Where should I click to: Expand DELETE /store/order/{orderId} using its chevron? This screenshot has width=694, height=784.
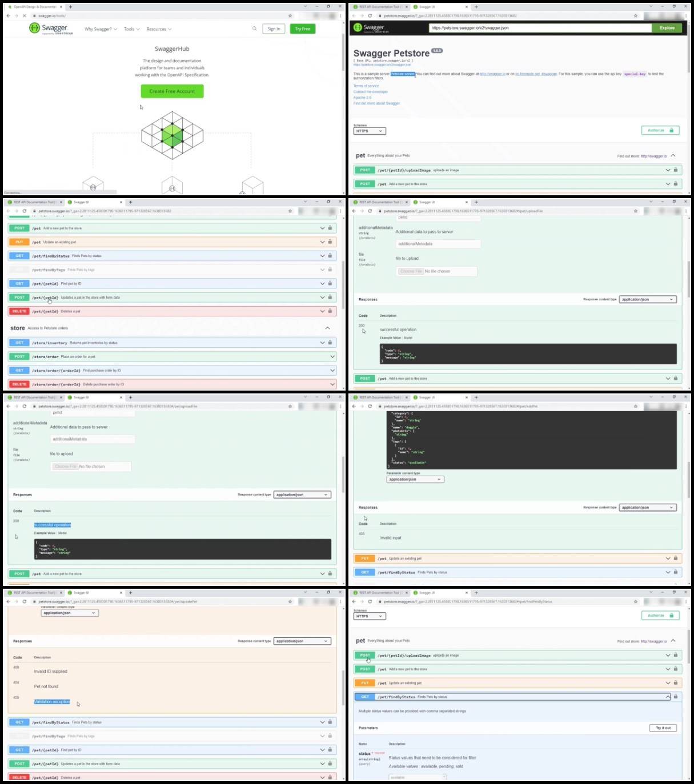point(332,384)
